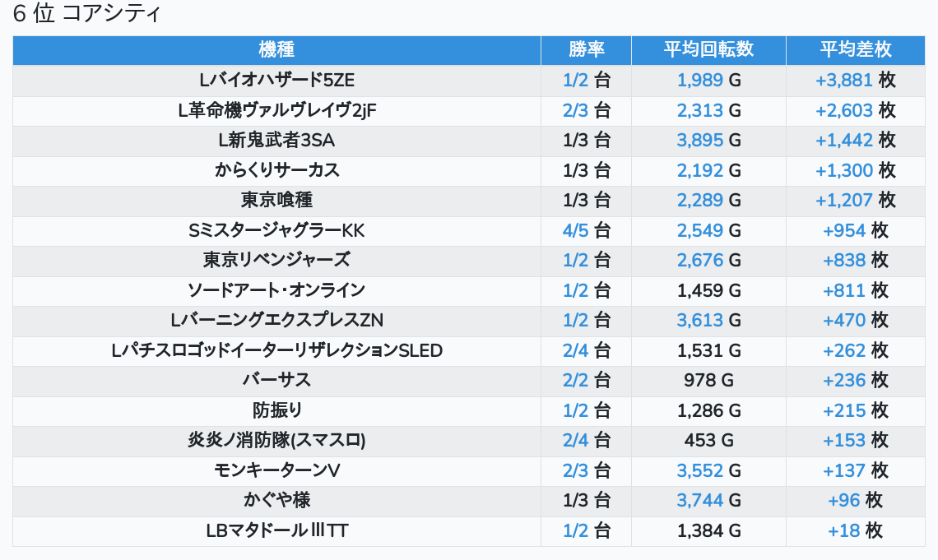This screenshot has width=938, height=560.
Task: Click the 機種 column header
Action: 276,49
